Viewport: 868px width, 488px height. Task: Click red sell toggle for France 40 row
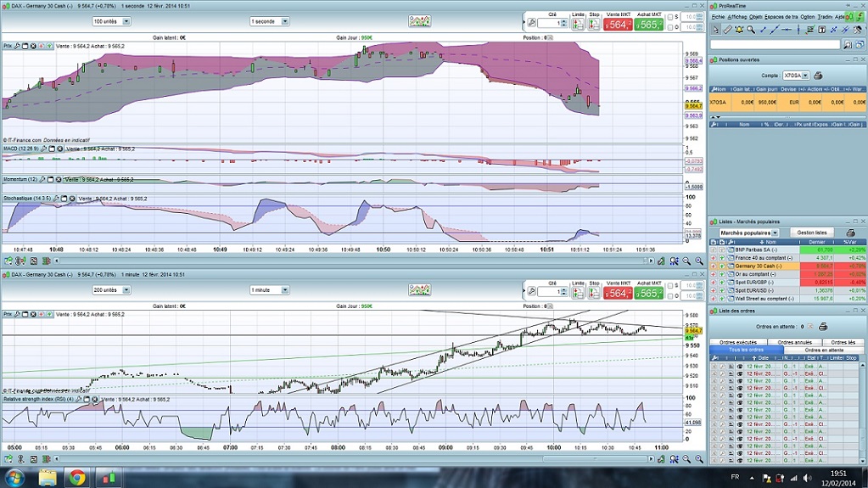click(714, 257)
